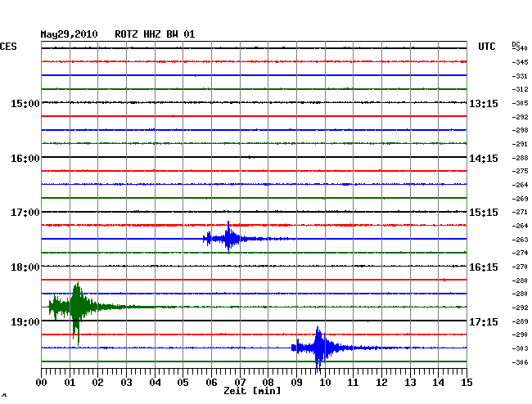The width and height of the screenshot is (532, 404).
Task: Click the 17:15 UTC time label
Action: point(484,321)
